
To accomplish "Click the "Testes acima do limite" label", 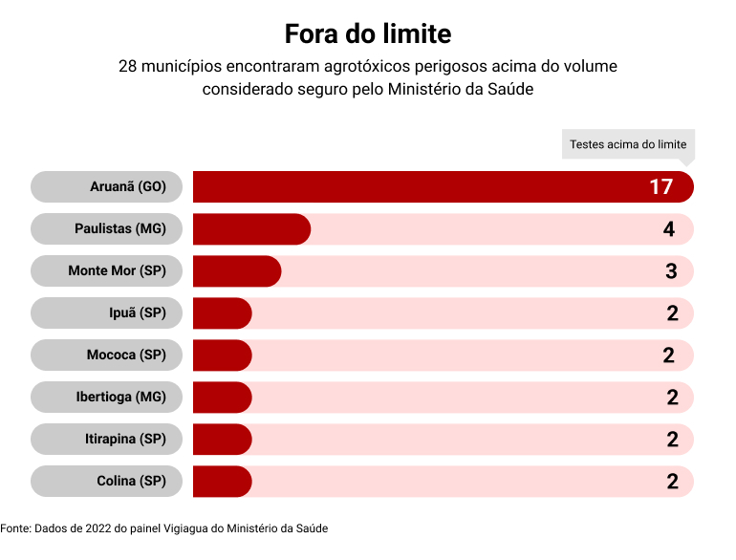I will (x=628, y=144).
